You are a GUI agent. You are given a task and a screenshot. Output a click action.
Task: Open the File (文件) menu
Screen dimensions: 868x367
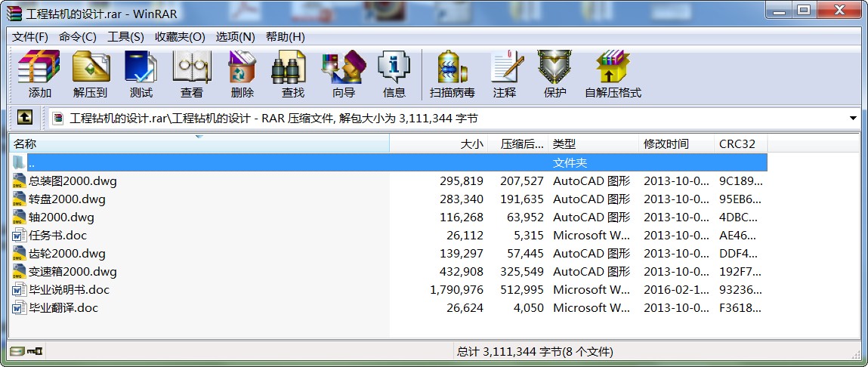(30, 37)
